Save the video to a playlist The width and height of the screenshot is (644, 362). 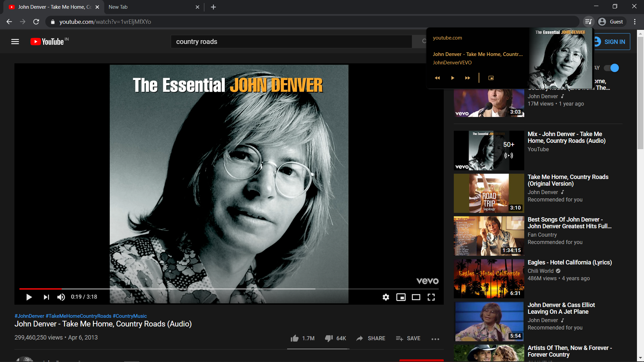point(408,338)
